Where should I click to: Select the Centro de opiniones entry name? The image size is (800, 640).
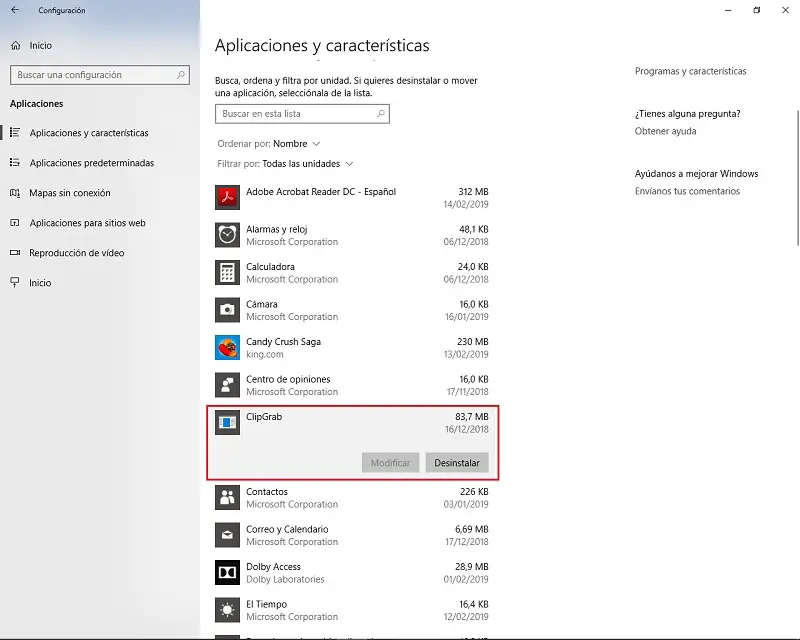point(288,379)
